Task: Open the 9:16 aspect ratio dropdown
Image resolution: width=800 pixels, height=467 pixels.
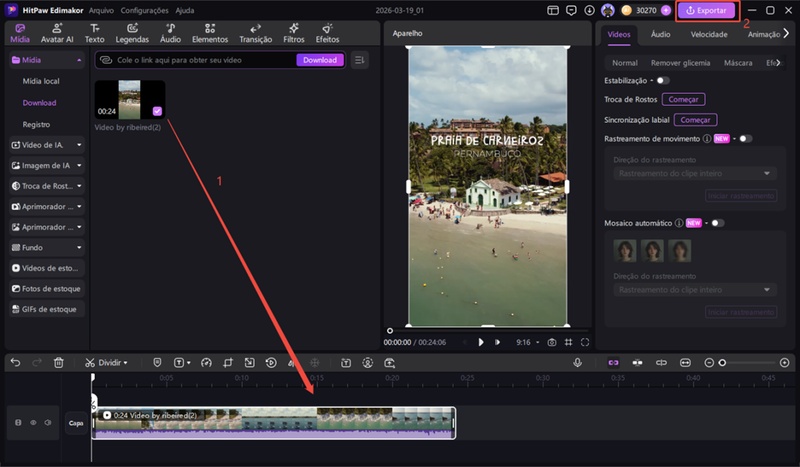Action: click(527, 342)
